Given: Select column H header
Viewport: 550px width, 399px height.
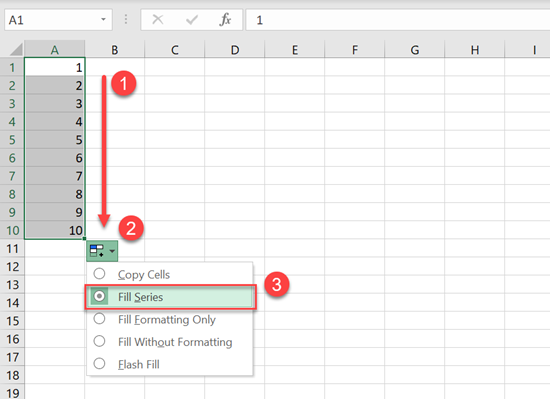Looking at the screenshot, I should (475, 50).
